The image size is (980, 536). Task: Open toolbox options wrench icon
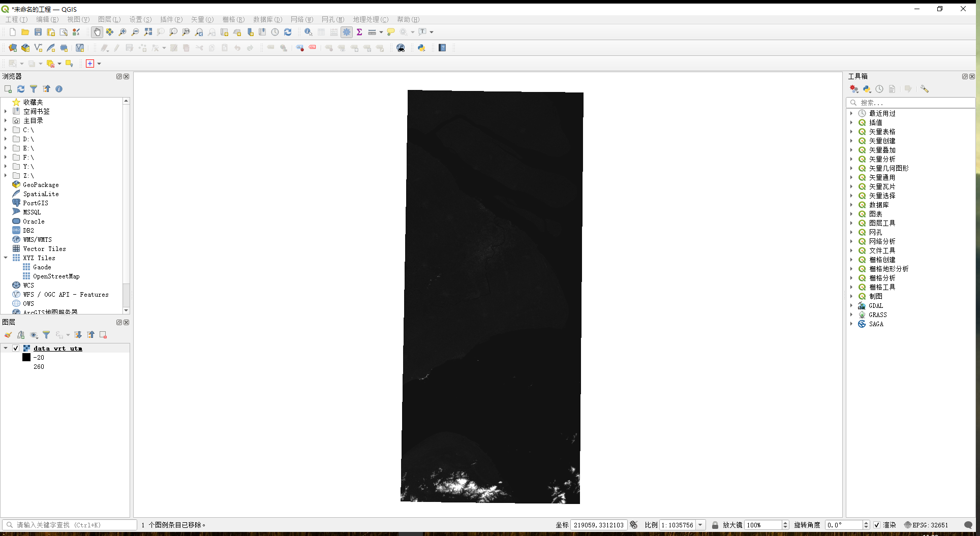pyautogui.click(x=925, y=89)
